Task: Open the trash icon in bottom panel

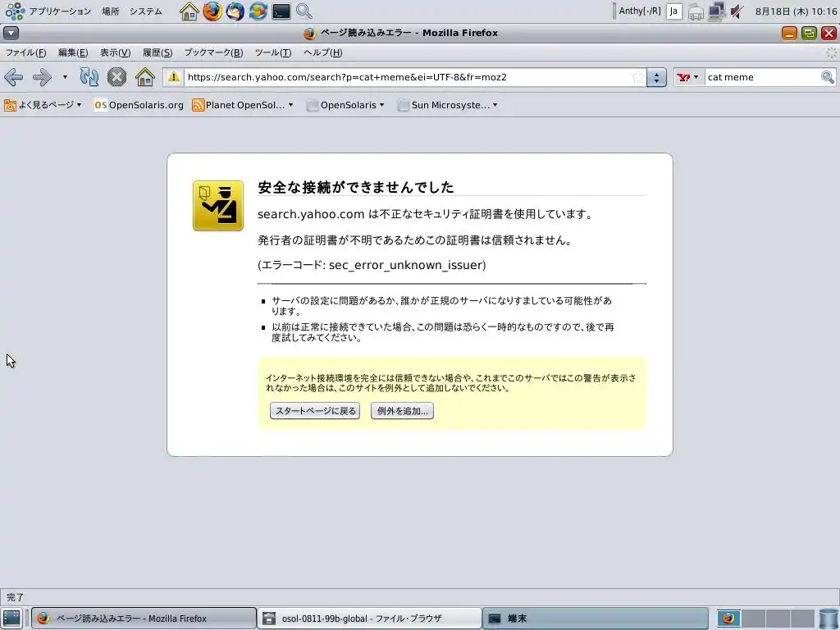Action: (x=829, y=619)
